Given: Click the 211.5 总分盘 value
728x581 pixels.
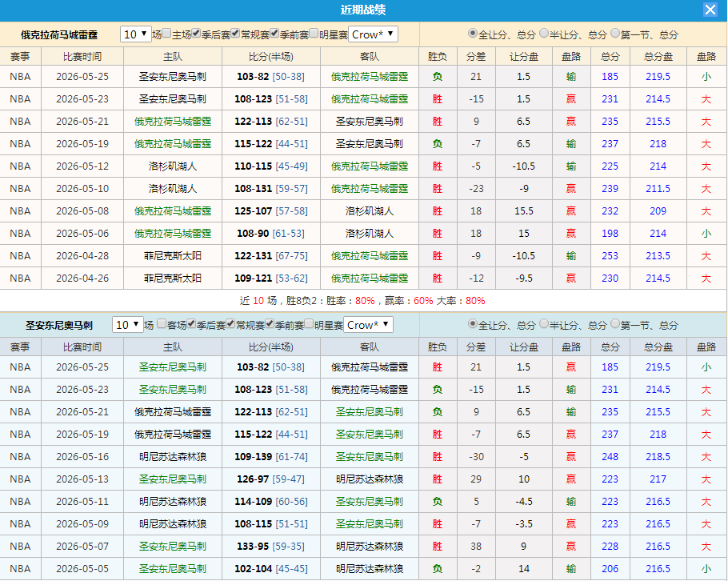Looking at the screenshot, I should coord(658,189).
